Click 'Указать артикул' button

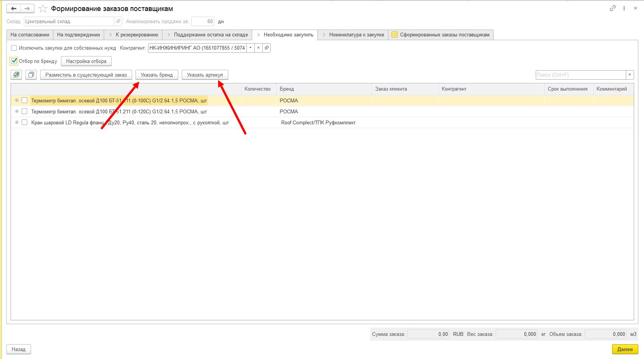[205, 75]
